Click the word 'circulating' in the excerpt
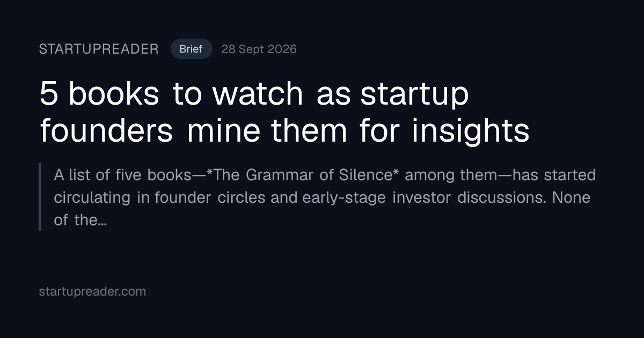The width and height of the screenshot is (644, 338). pyautogui.click(x=92, y=197)
